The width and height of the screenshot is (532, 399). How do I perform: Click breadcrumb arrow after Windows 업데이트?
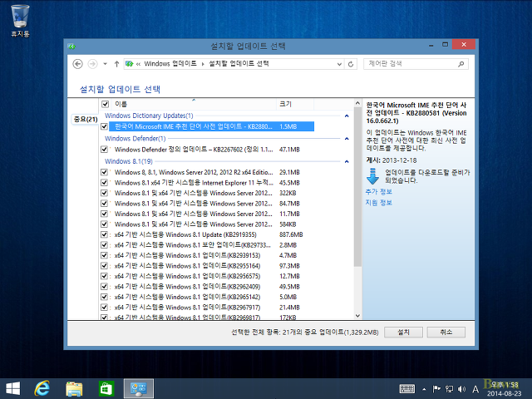[203, 64]
